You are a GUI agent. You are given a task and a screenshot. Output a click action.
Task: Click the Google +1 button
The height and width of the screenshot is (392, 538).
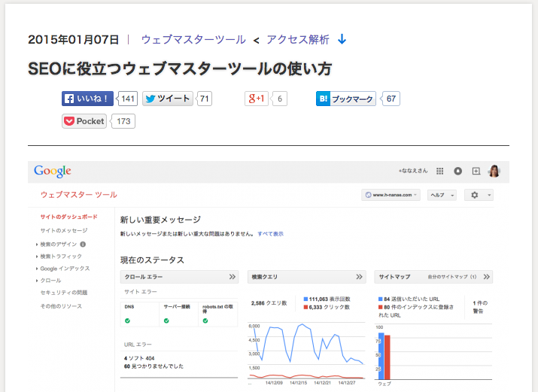point(257,99)
